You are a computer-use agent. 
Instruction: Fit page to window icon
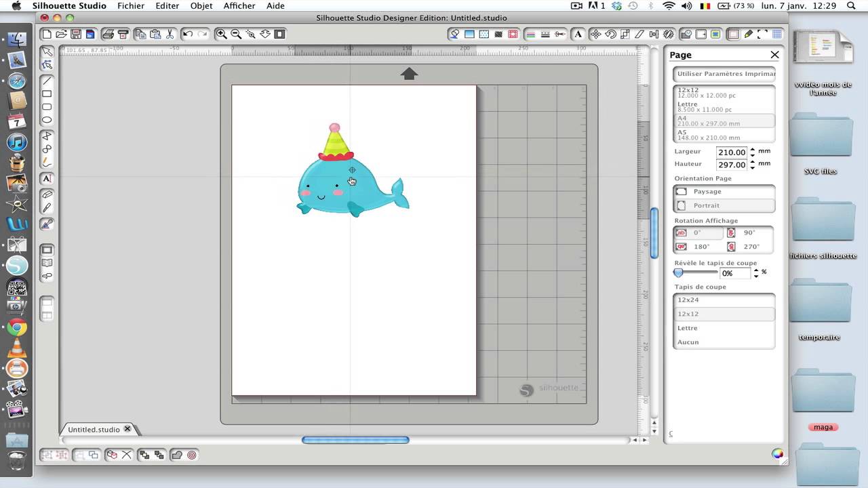coord(279,34)
